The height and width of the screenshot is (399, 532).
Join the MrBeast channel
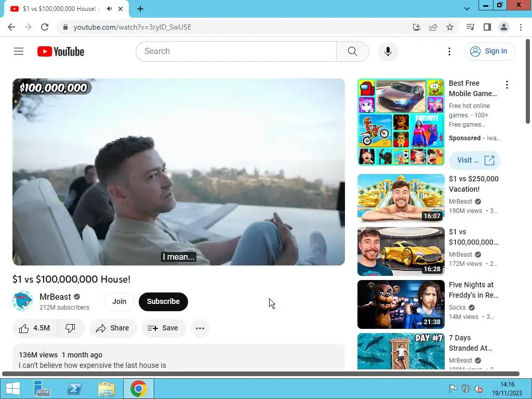pos(119,301)
